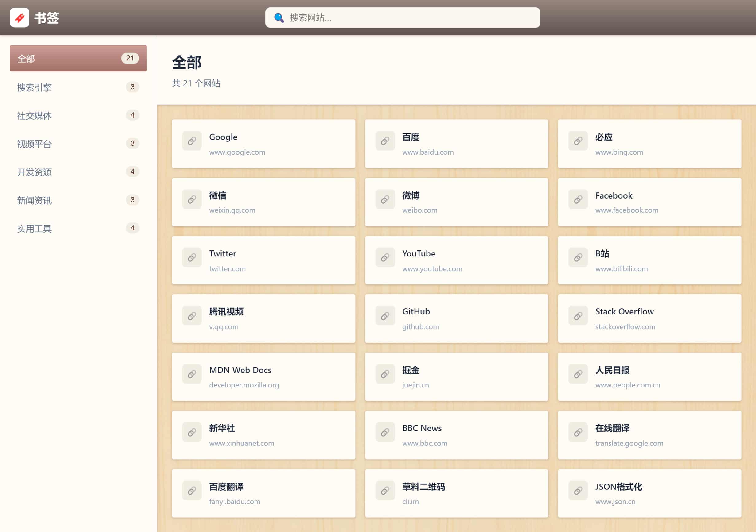Click the link icon on BBC News card

[385, 432]
